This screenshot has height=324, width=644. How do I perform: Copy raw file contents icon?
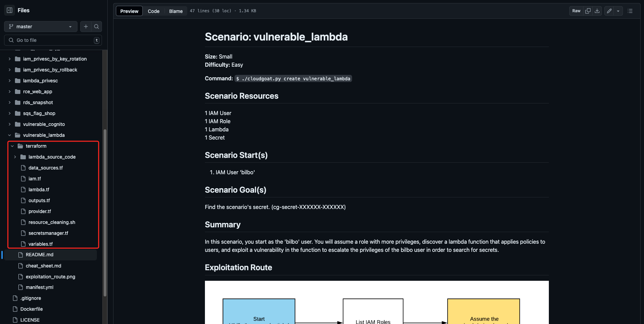(x=588, y=11)
